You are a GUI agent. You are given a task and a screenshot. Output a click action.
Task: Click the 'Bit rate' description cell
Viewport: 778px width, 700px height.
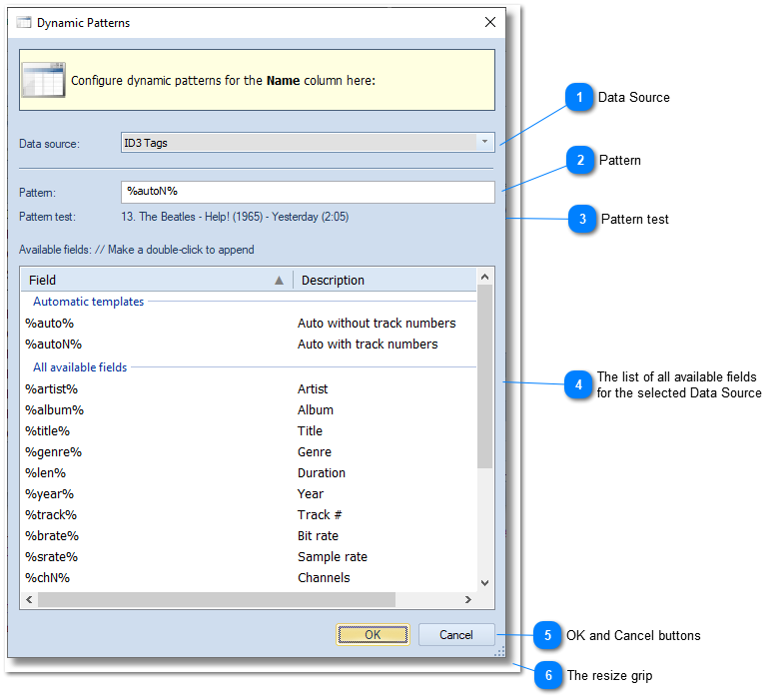click(x=318, y=536)
